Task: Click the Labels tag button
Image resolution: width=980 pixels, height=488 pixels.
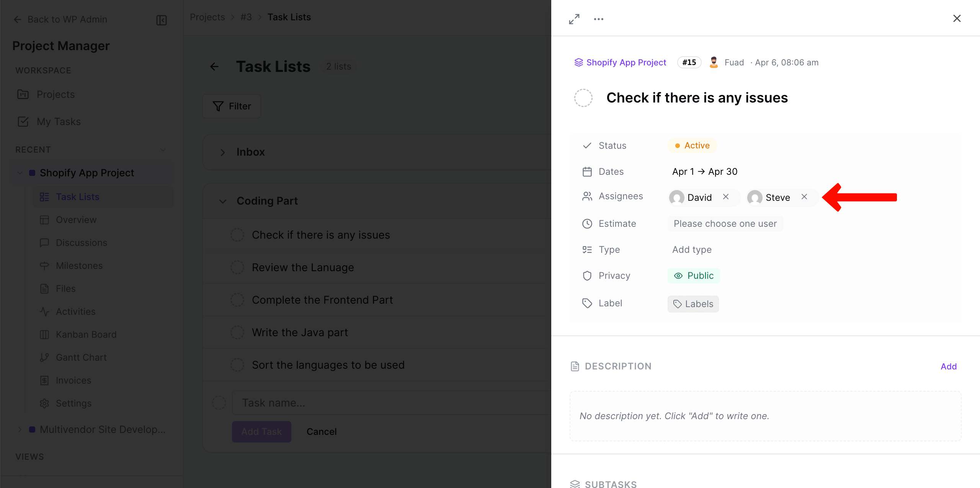Action: (693, 304)
